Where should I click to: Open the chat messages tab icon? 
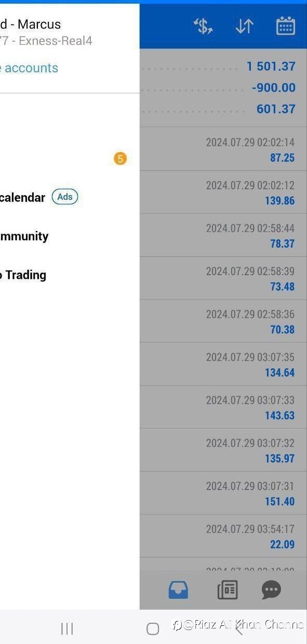point(271,590)
